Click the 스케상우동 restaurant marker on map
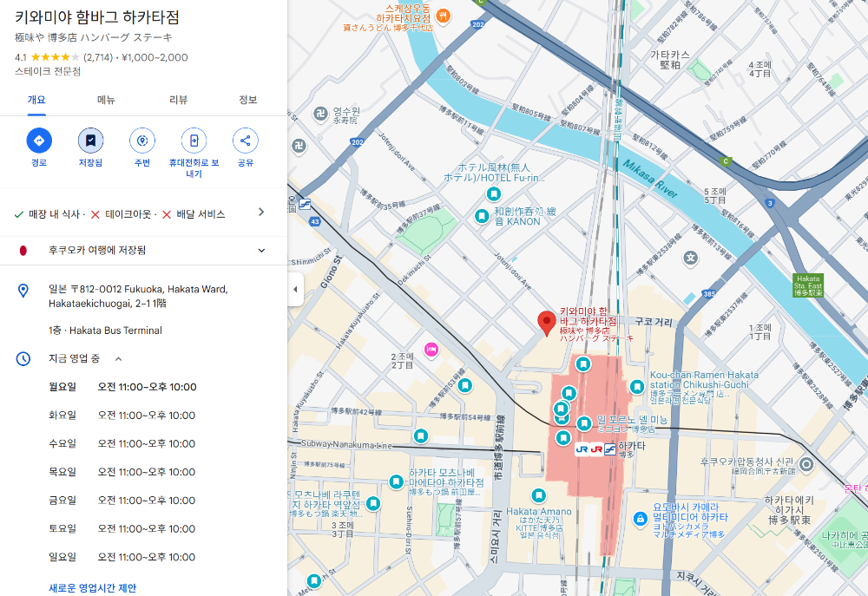Screen dimensions: 868x596 click(443, 15)
